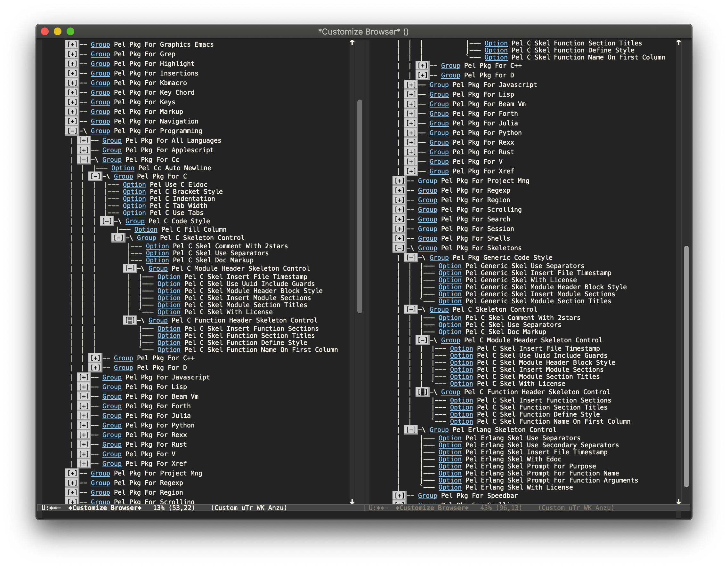Click right pane mode line buffer name
Screen dimensions: 728x567
point(432,508)
